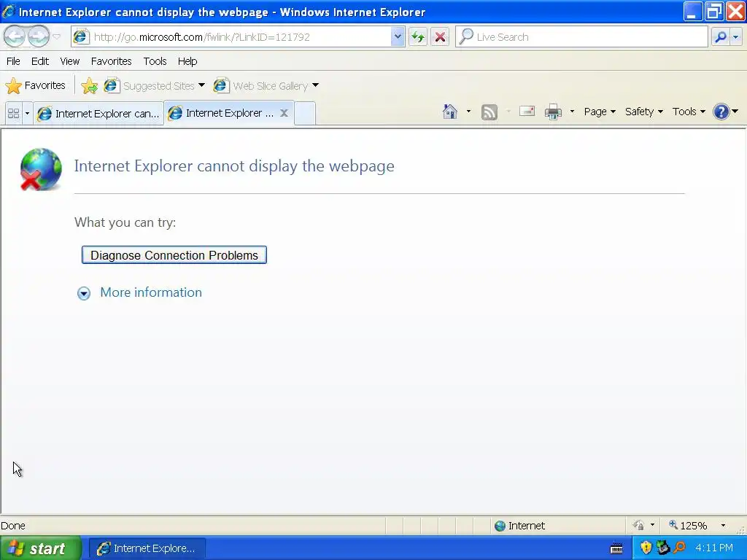The image size is (747, 560).
Task: Click the Internet security zone in status bar
Action: [x=519, y=526]
